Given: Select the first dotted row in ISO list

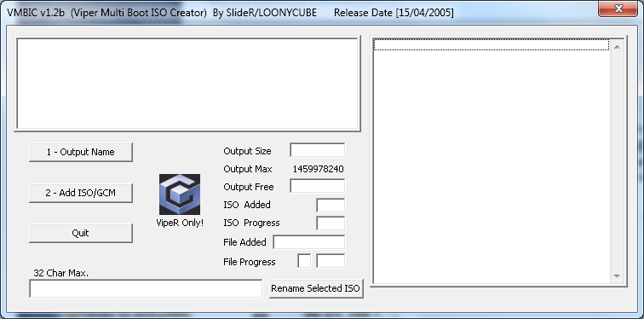Looking at the screenshot, I should [492, 45].
